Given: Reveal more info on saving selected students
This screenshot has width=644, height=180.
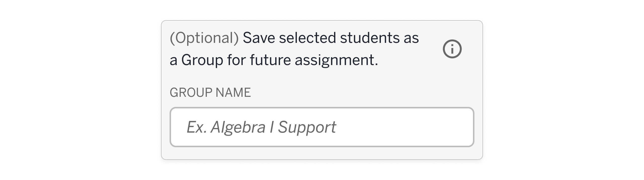Looking at the screenshot, I should (452, 49).
